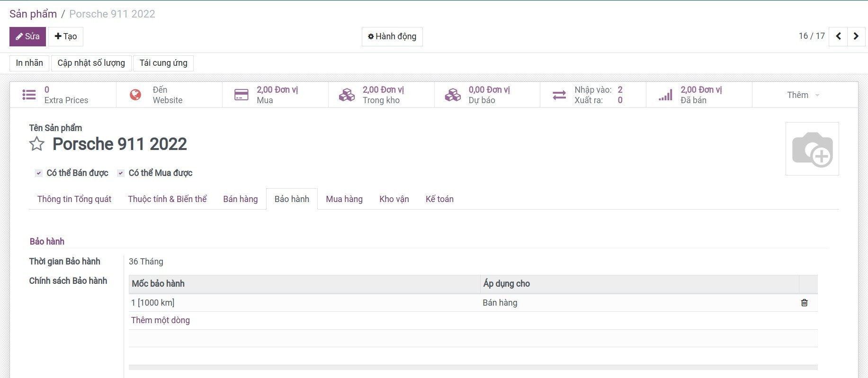Upload product image via camera placeholder
Screen dimensions: 868x378
coord(812,149)
